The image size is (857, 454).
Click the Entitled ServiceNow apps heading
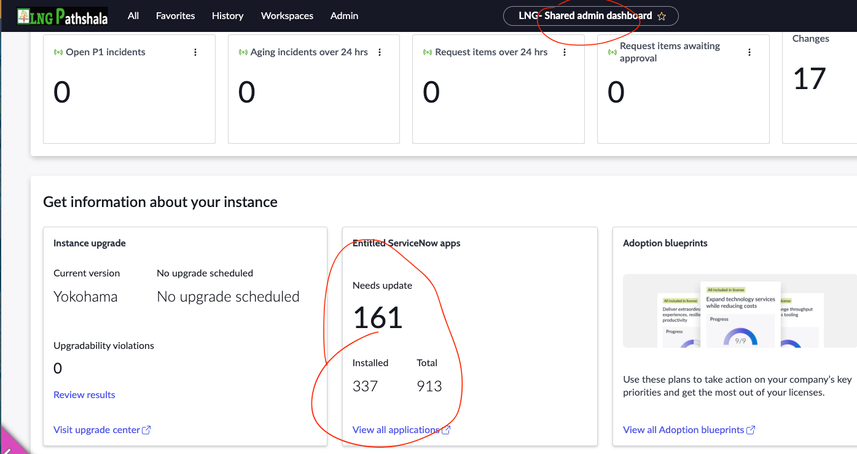coord(406,243)
